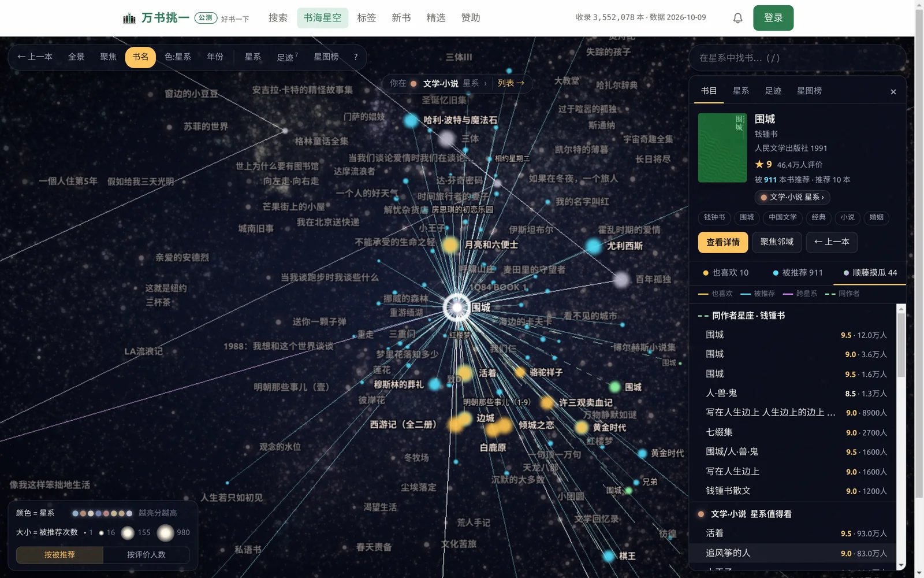Viewport: 924px width, 578px height.
Task: Click the 登录 button
Action: click(773, 18)
